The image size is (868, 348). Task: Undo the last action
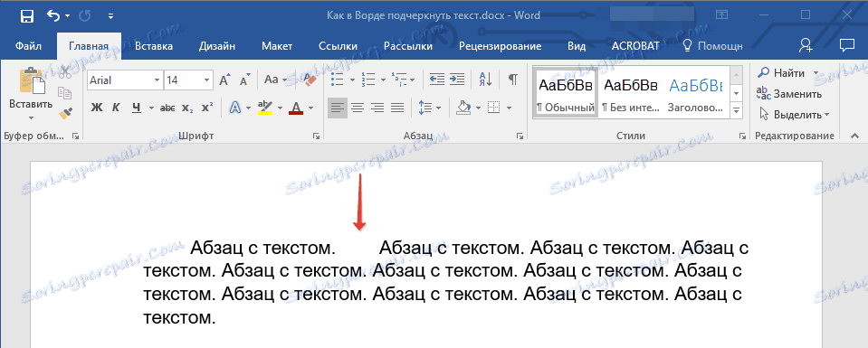click(53, 16)
